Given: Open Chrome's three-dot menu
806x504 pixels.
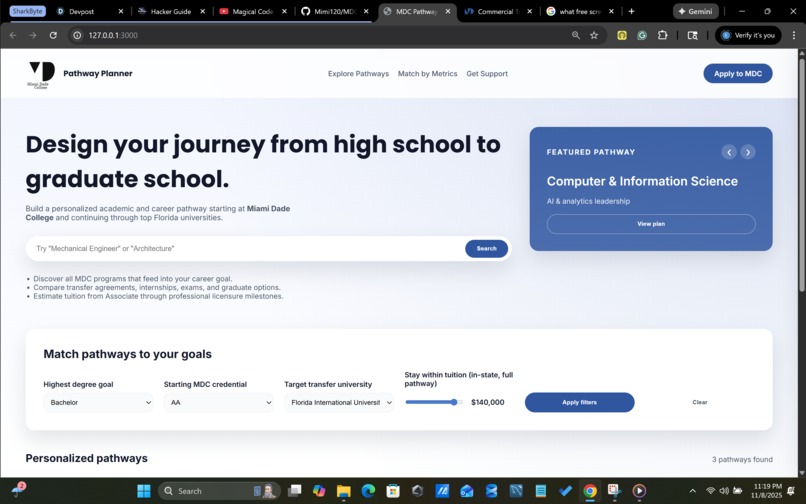Looking at the screenshot, I should pyautogui.click(x=794, y=35).
